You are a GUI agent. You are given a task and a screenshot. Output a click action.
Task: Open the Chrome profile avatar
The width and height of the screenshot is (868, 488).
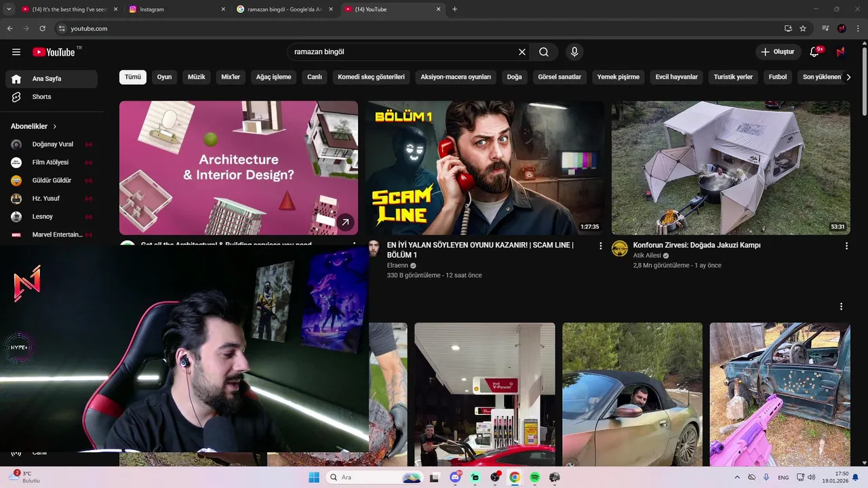[842, 28]
